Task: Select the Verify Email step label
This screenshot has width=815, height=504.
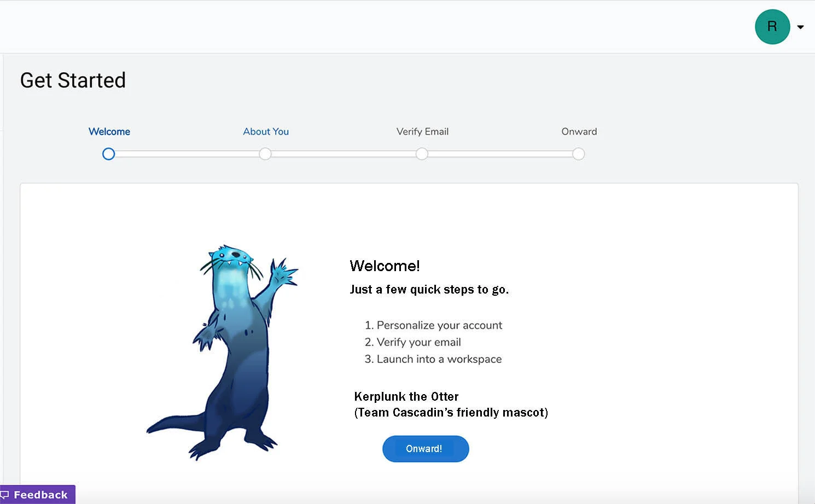Action: point(422,132)
